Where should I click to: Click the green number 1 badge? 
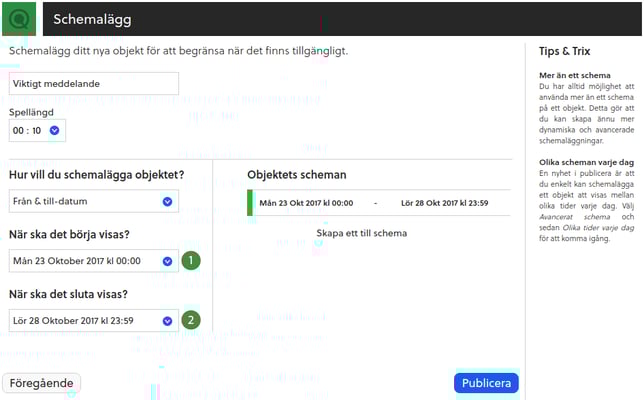tap(191, 261)
